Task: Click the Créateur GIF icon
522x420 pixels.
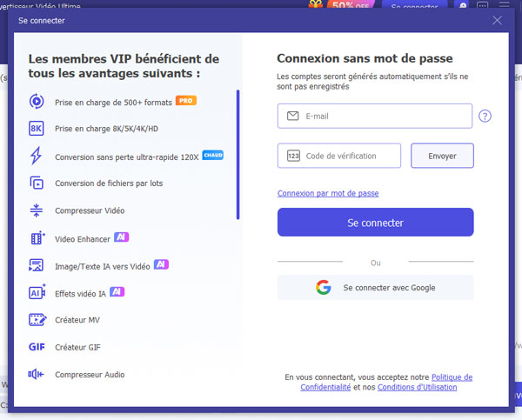Action: click(37, 347)
